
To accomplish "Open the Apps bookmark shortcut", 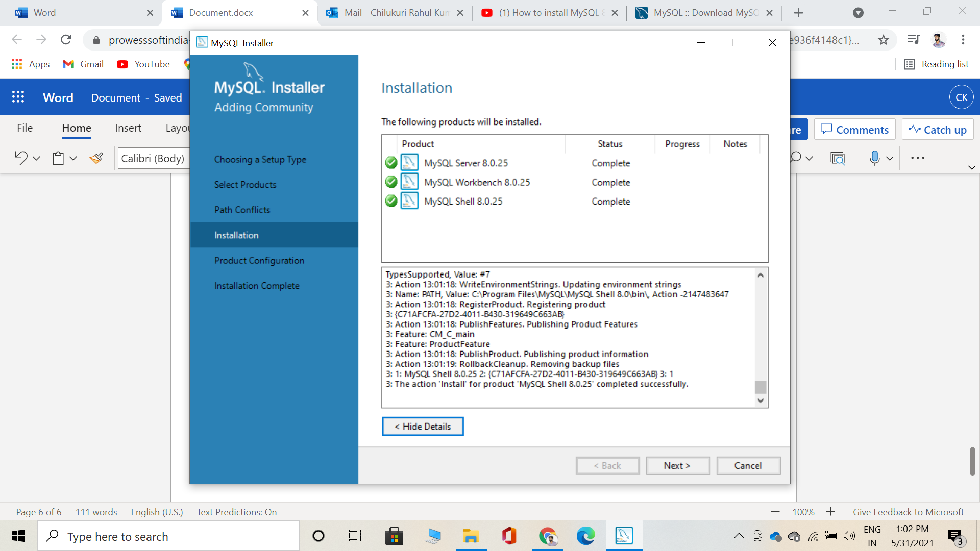I will pyautogui.click(x=31, y=64).
